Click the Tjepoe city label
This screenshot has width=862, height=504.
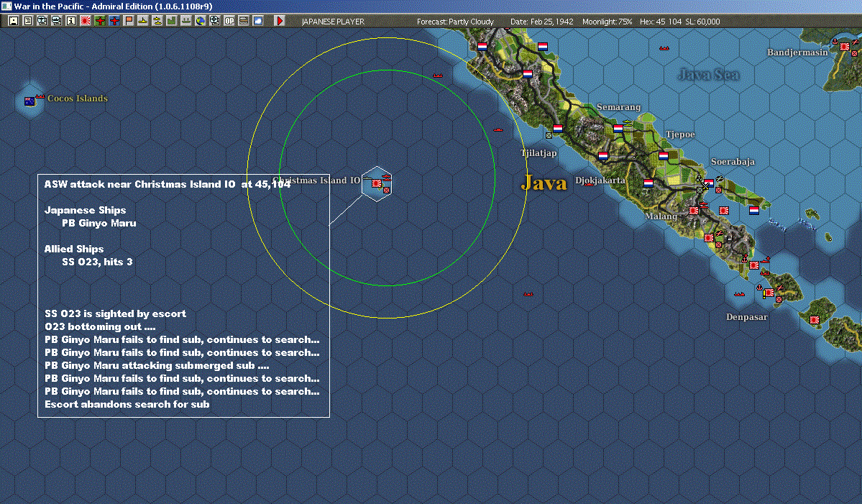680,134
